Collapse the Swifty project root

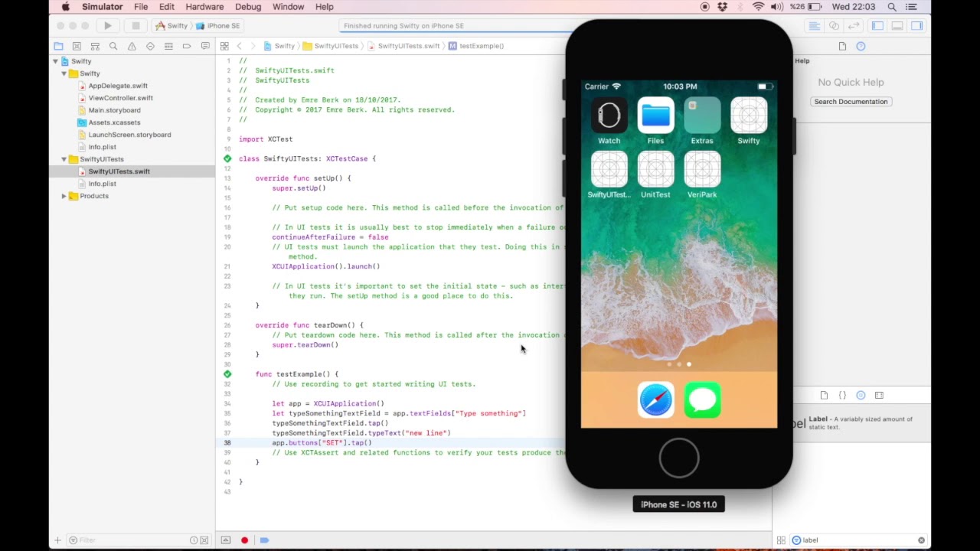pyautogui.click(x=55, y=61)
